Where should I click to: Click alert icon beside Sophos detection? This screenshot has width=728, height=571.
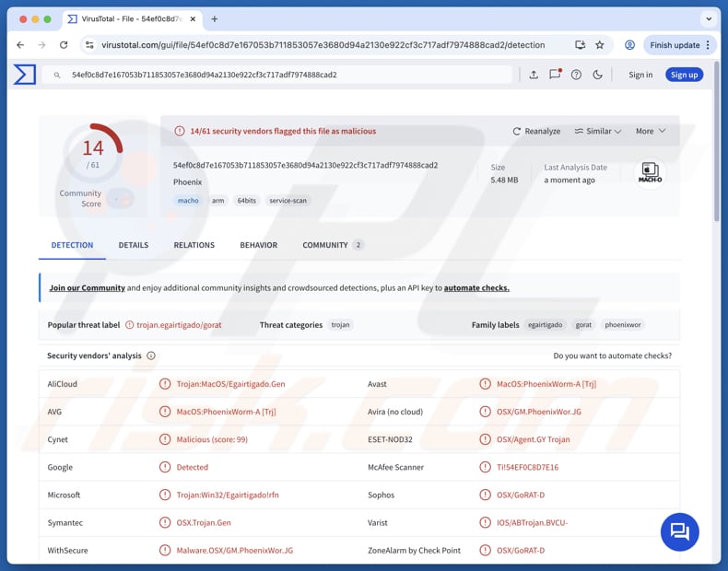point(485,495)
